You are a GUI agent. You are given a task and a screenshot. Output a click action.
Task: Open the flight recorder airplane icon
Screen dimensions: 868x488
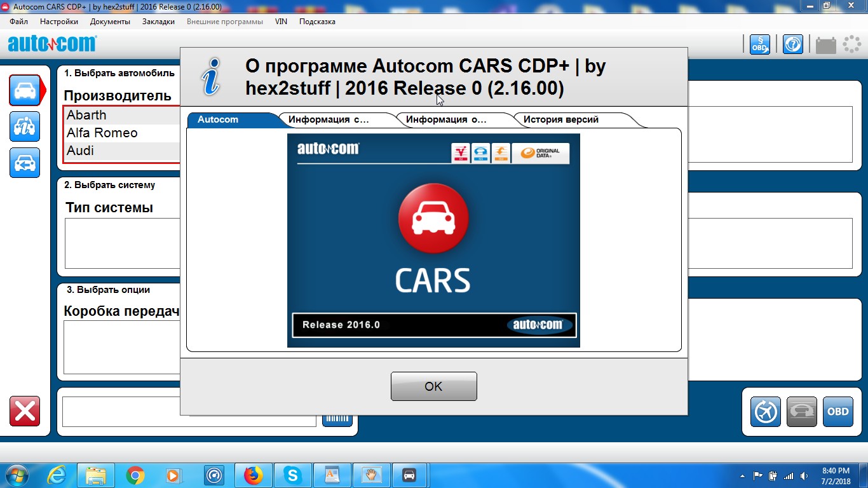coord(766,412)
